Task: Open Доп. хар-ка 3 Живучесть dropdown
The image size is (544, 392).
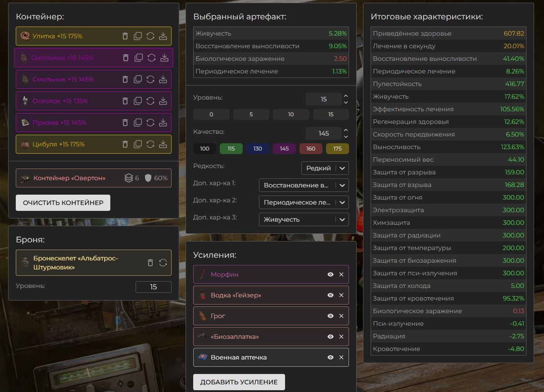Action: pyautogui.click(x=304, y=219)
